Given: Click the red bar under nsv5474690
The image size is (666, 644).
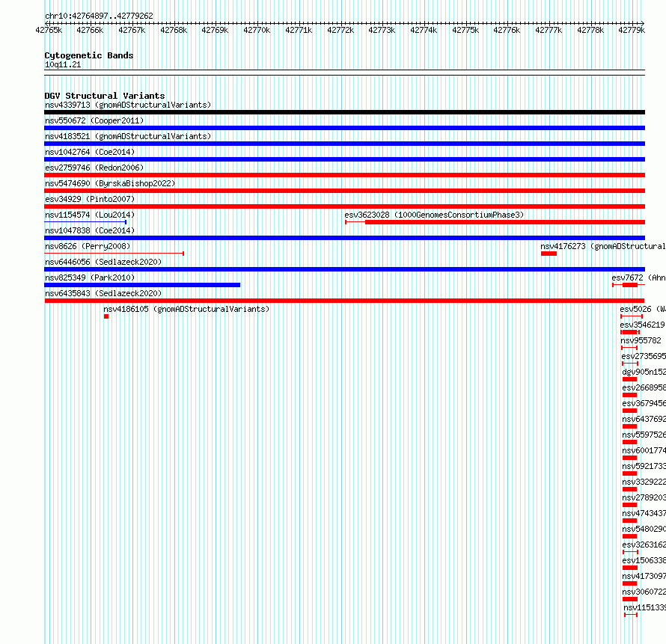Looking at the screenshot, I should coord(344,191).
